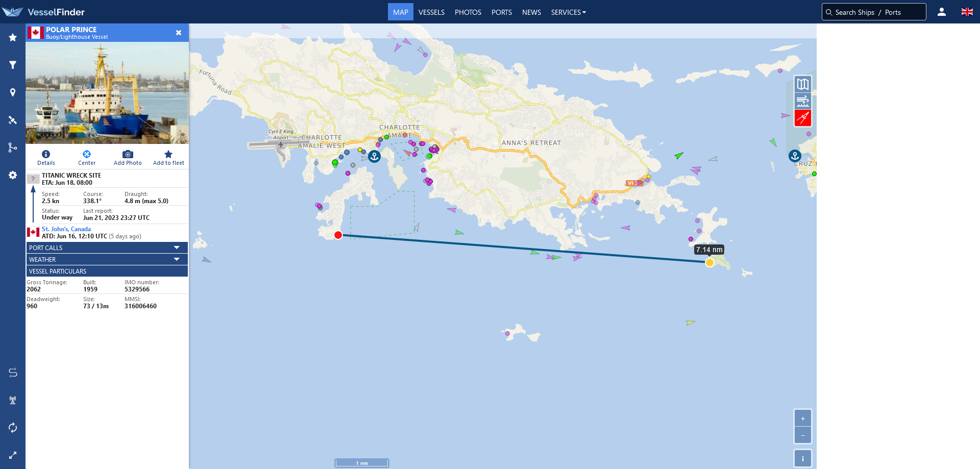
Task: Open the Polar Prince vessel photo
Action: (x=107, y=93)
